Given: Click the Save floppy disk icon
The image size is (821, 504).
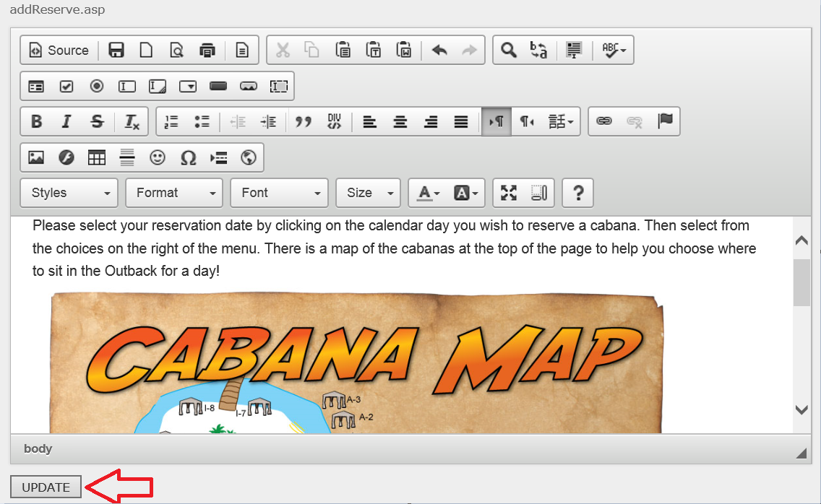Looking at the screenshot, I should pos(116,51).
